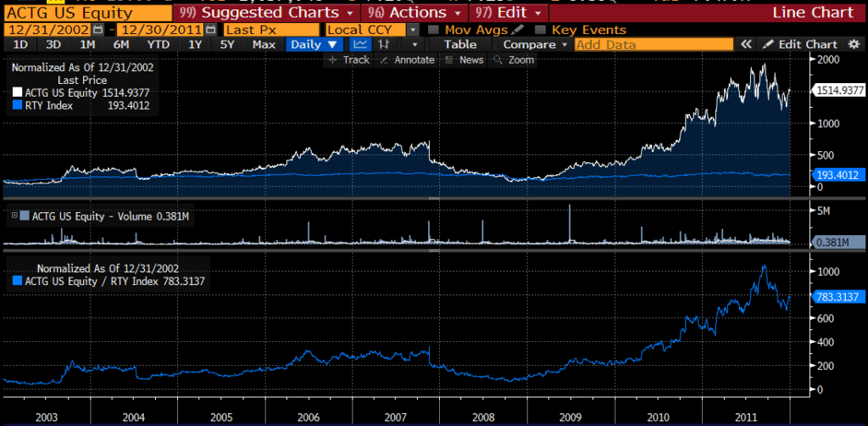Activate the Annotate drawing tool
Viewport: 868px width, 426px height.
[x=407, y=60]
